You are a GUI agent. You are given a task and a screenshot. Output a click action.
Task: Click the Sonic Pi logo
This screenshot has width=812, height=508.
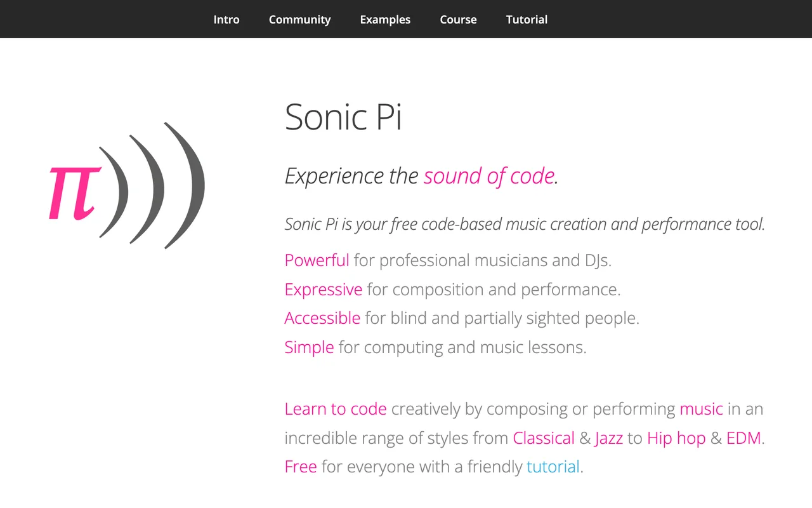pos(127,185)
